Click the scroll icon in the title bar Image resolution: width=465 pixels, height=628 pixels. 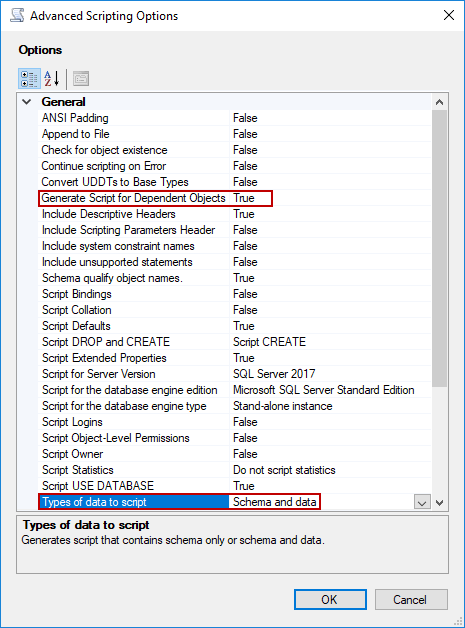click(x=17, y=15)
